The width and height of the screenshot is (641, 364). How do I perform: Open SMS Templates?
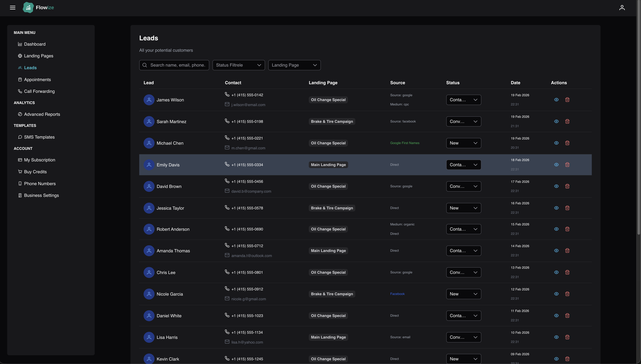39,137
